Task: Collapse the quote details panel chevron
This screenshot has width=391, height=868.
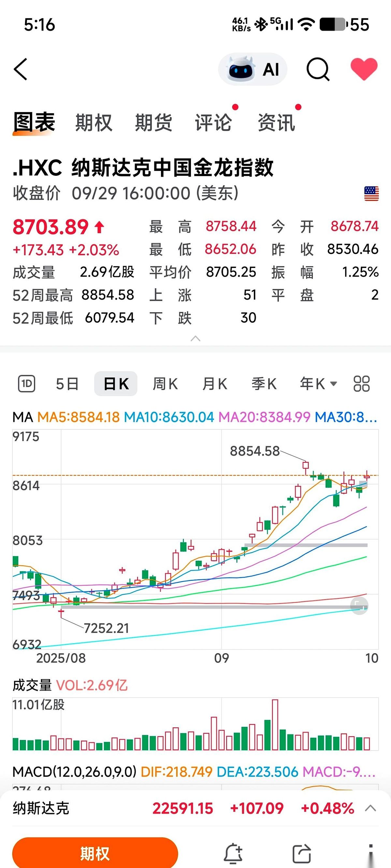Action: click(x=195, y=338)
